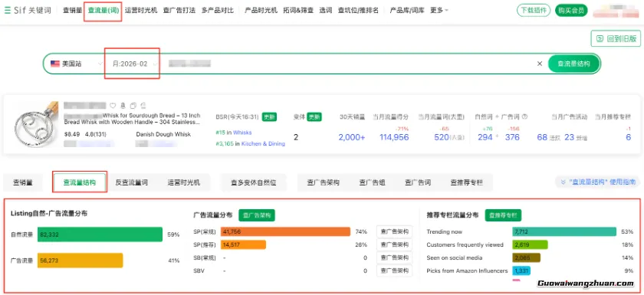Screen dimensions: 644x295
Task: Click the heart favorite icon by product ASIN
Action: 113,106
